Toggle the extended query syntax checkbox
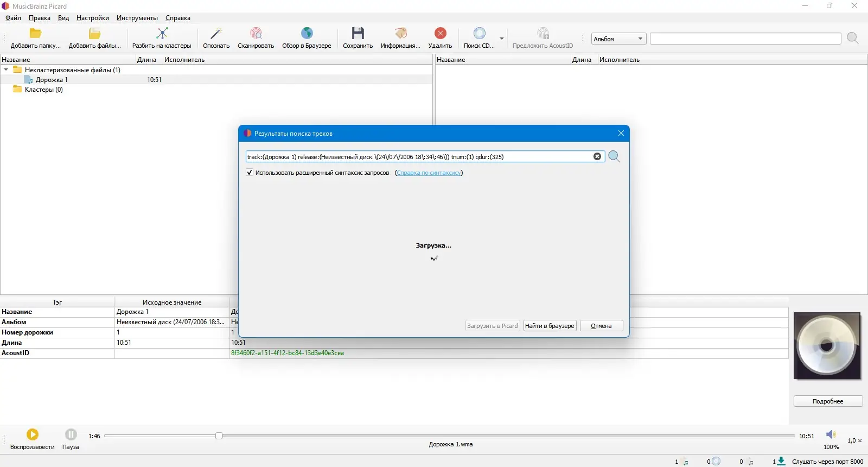This screenshot has width=868, height=467. (x=250, y=173)
